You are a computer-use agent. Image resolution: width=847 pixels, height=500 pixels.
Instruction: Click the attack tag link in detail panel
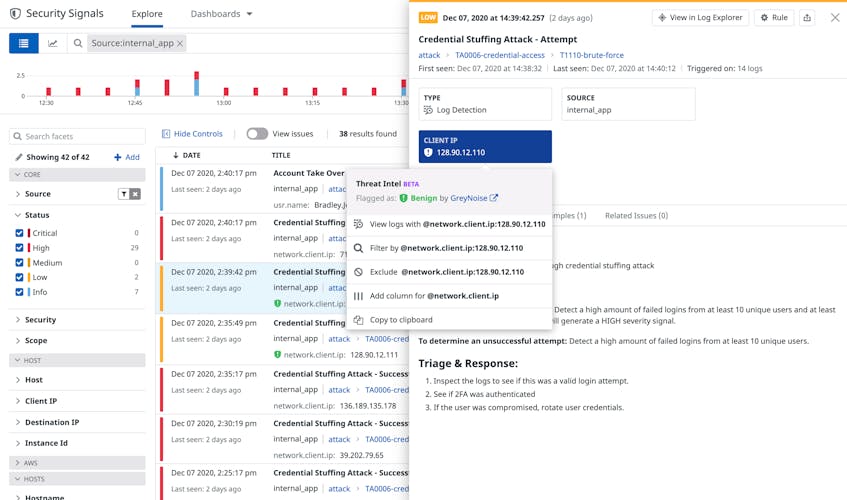click(x=429, y=55)
